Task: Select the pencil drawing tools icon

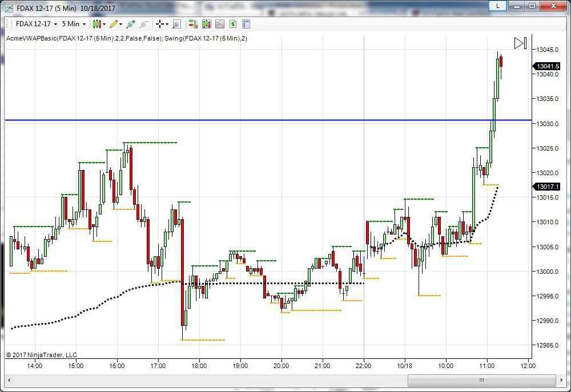Action: click(115, 24)
